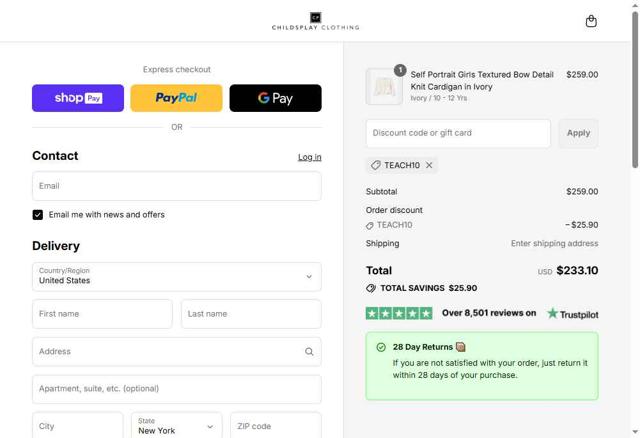Open the shopping bag cart icon
The height and width of the screenshot is (438, 640).
591,21
